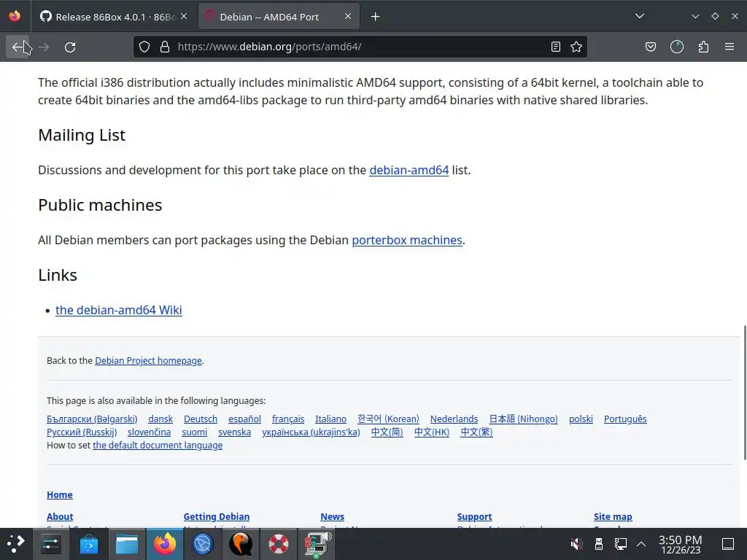Close the Debian AMD64 Port tab
Image resolution: width=747 pixels, height=560 pixels.
348,16
